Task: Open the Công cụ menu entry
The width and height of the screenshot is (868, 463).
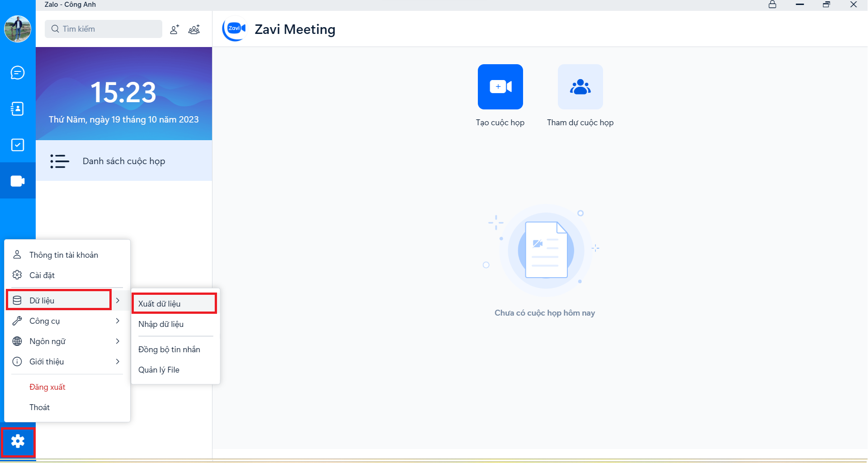Action: click(67, 321)
